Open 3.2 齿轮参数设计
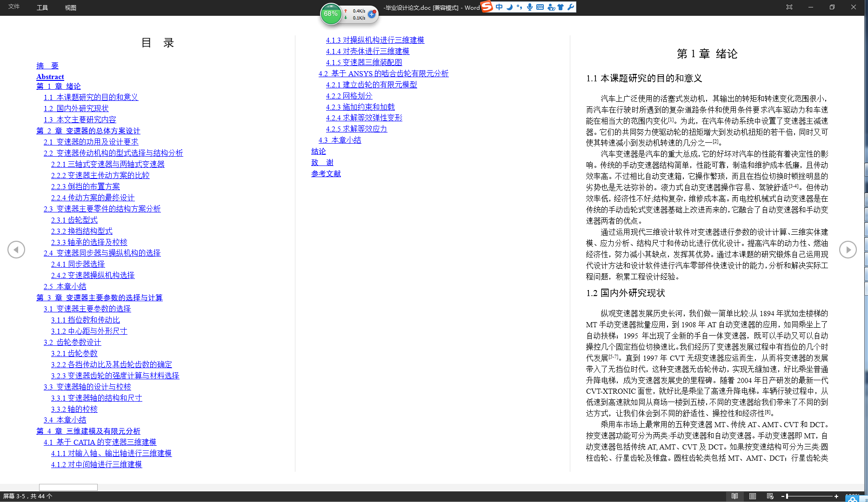Viewport: 868px width, 502px height. pos(72,342)
